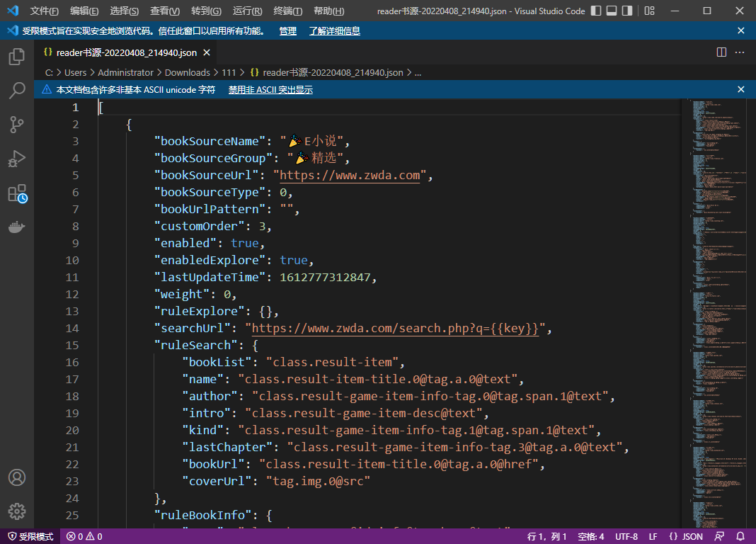Viewport: 756px width, 544px height.
Task: Click 行 1, 列 1 cursor position
Action: click(546, 536)
